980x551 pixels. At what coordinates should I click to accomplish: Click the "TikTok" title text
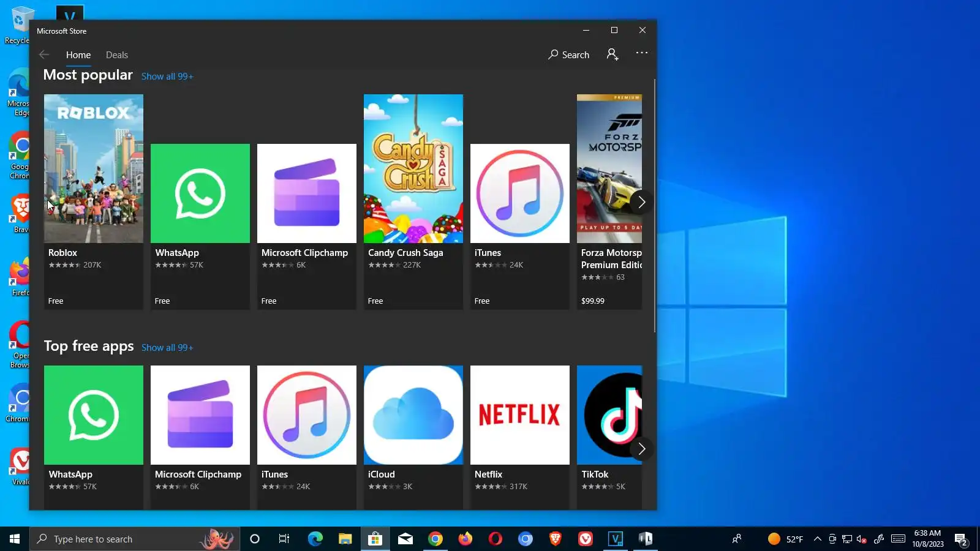(x=595, y=474)
